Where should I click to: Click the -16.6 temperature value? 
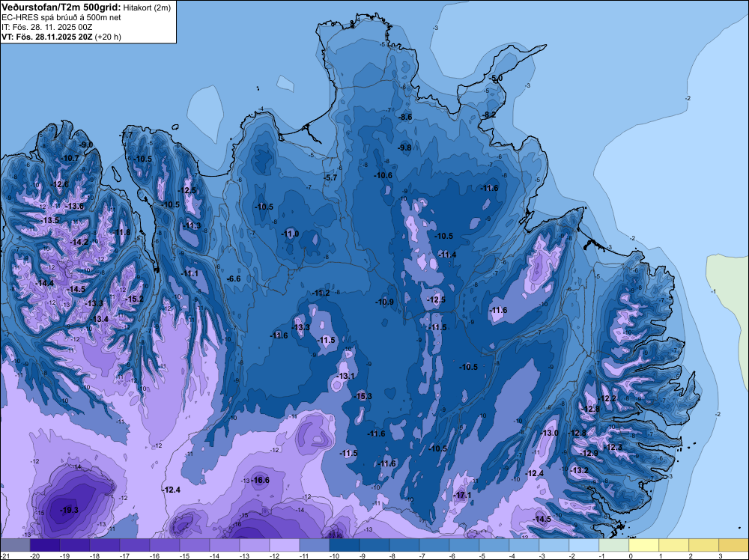click(261, 481)
